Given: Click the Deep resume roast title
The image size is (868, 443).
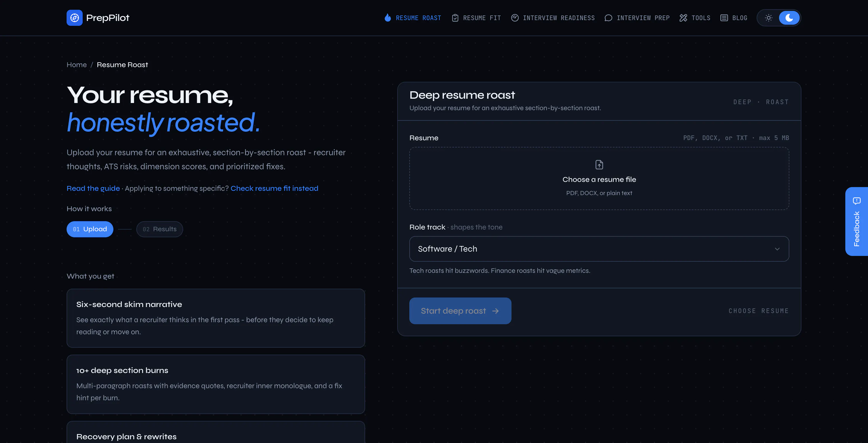Looking at the screenshot, I should (x=462, y=95).
